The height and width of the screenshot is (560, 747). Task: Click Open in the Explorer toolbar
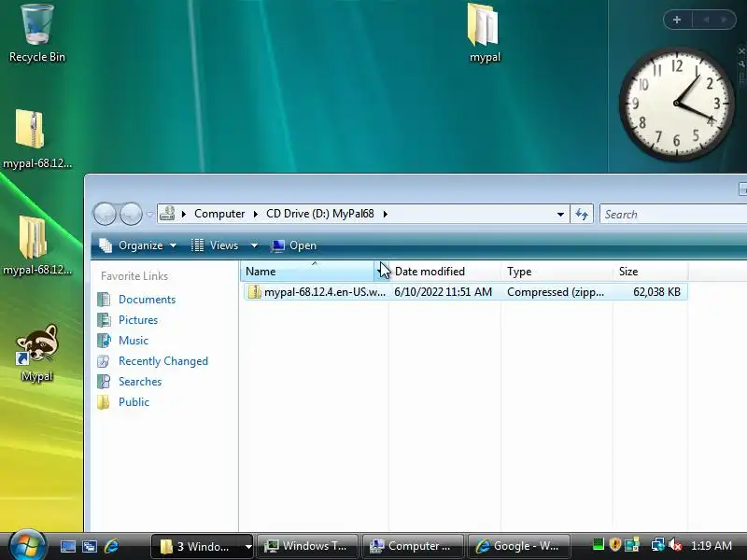coord(294,245)
